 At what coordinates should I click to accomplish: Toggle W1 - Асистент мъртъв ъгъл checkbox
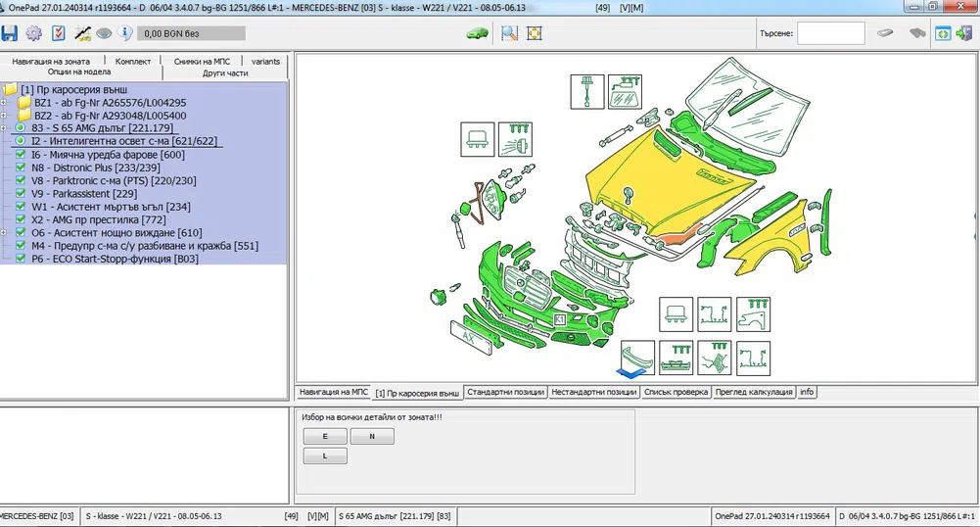[x=21, y=207]
